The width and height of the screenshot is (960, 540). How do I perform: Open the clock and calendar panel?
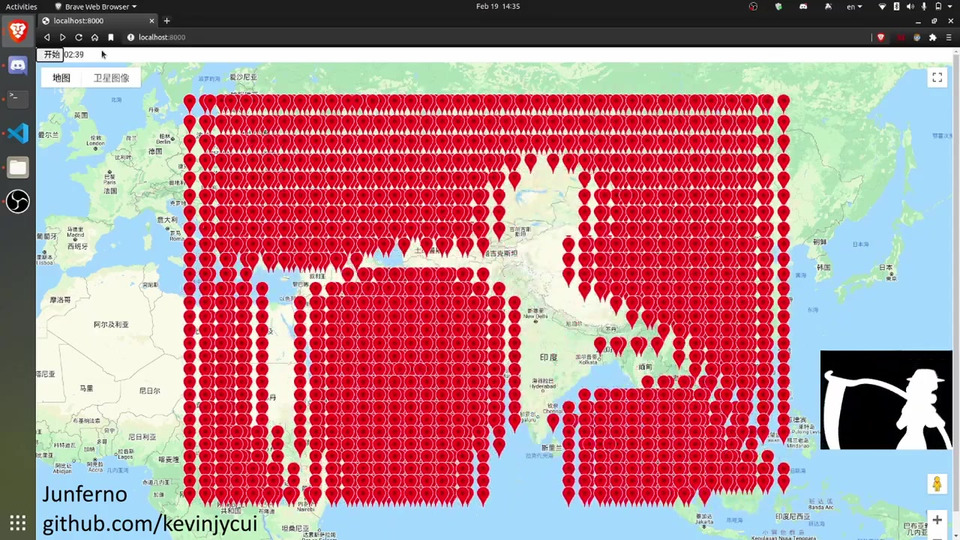(x=498, y=6)
